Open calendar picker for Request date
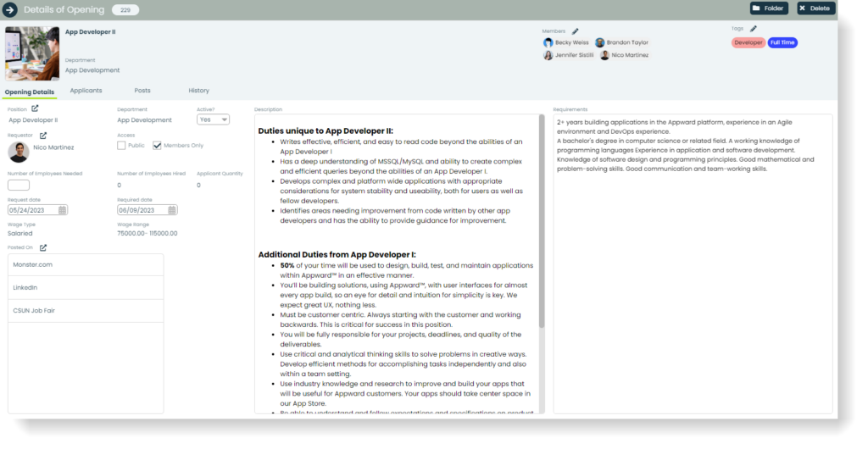Image resolution: width=868 pixels, height=449 pixels. [x=62, y=210]
